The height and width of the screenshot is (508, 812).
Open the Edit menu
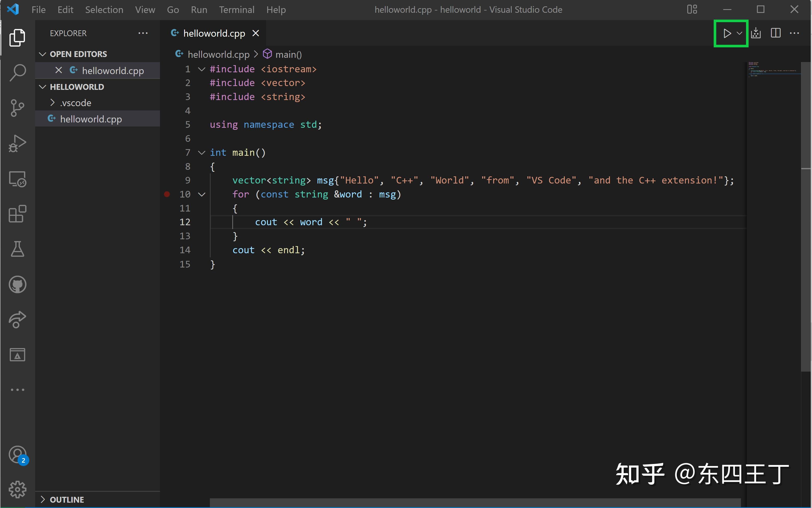point(65,10)
